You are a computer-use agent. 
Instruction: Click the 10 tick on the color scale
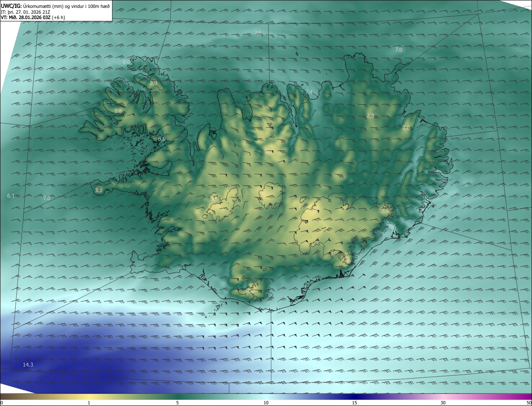pyautogui.click(x=266, y=403)
